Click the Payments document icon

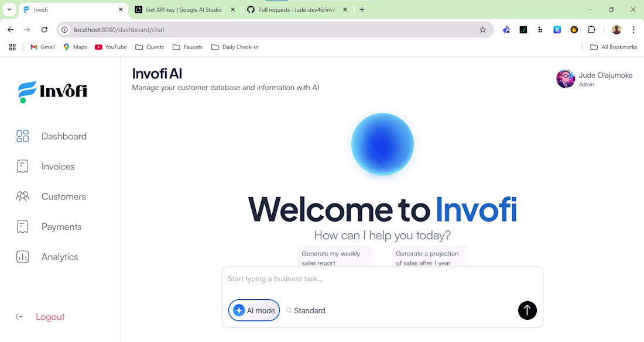pos(23,227)
